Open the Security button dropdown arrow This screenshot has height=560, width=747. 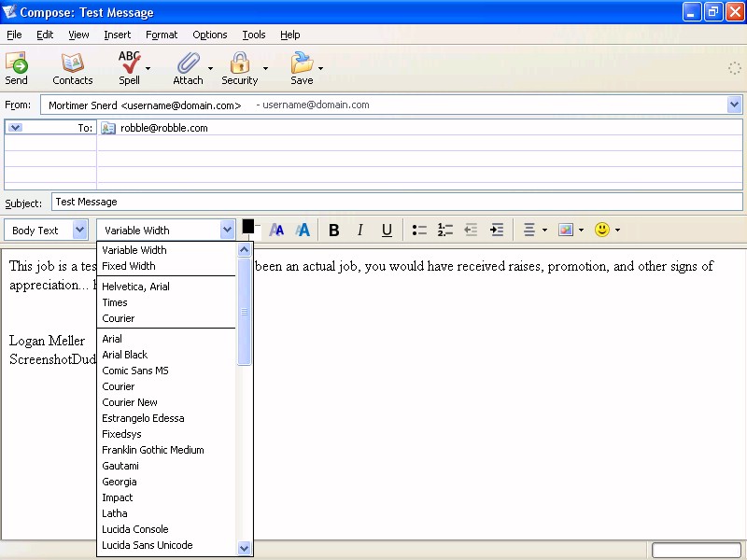265,68
